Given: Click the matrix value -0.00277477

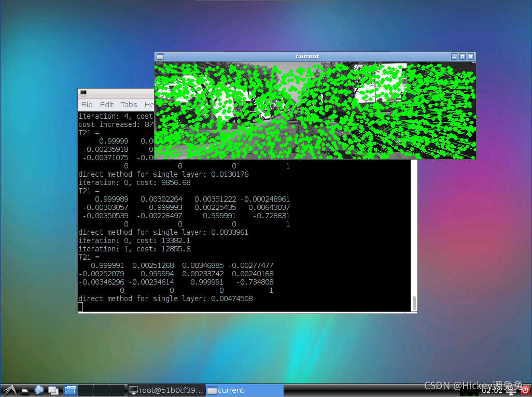Looking at the screenshot, I should [x=250, y=265].
